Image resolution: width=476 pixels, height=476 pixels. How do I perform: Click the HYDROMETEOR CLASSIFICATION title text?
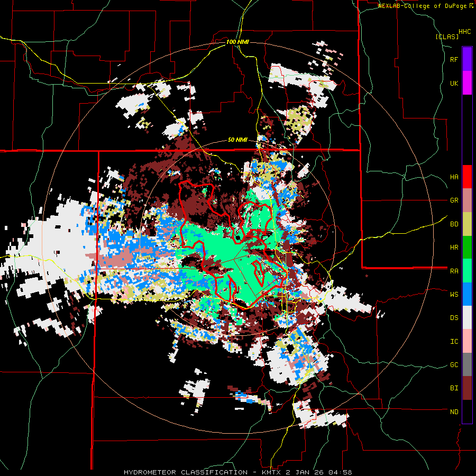pos(186,472)
